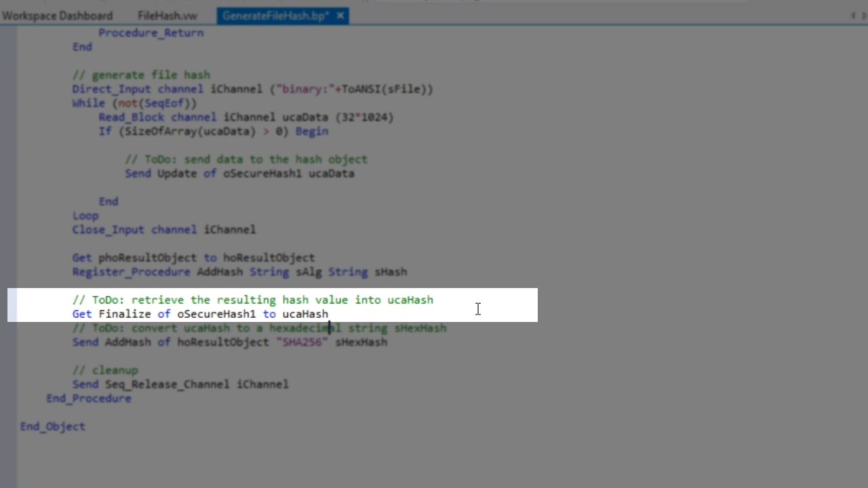
Task: Click the End_Object keyword
Action: (53, 426)
